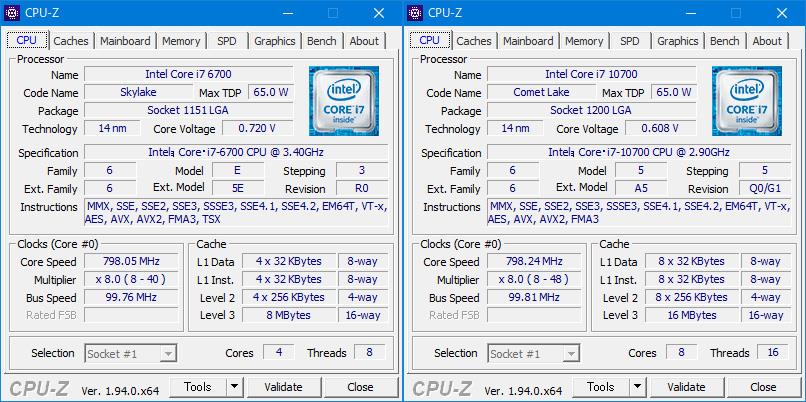Viewport: 806px width, 402px height.
Task: Click the Rated FSB empty field in Skylake window
Action: pyautogui.click(x=132, y=315)
